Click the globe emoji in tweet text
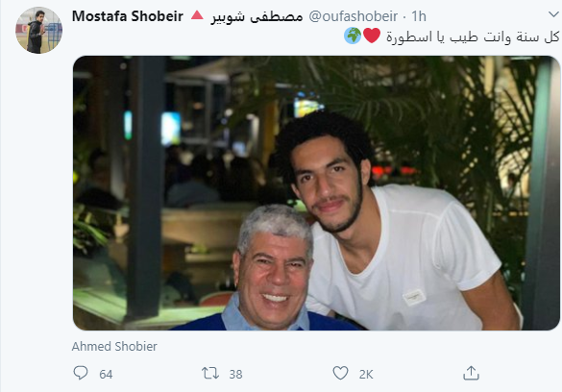The width and height of the screenshot is (562, 392). 353,36
